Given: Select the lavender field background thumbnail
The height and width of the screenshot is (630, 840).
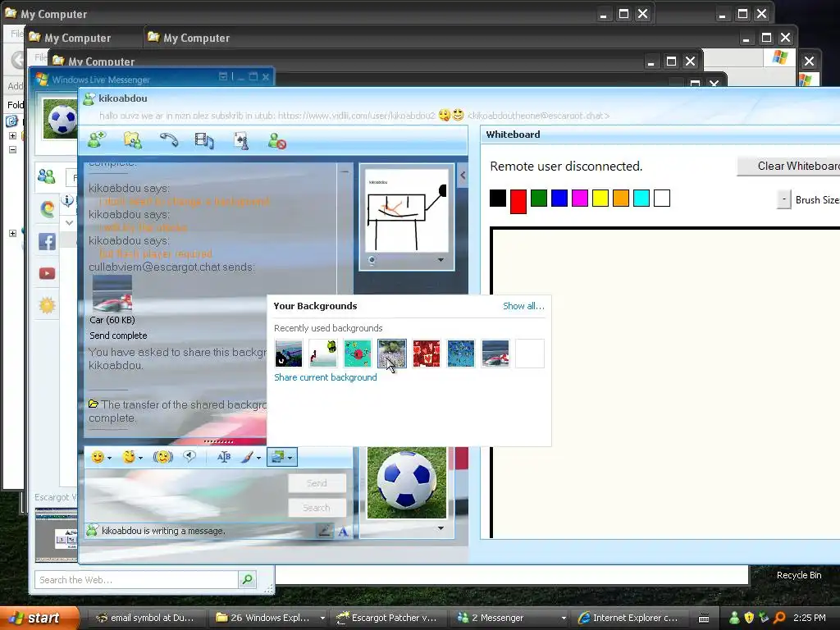Looking at the screenshot, I should pyautogui.click(x=391, y=354).
